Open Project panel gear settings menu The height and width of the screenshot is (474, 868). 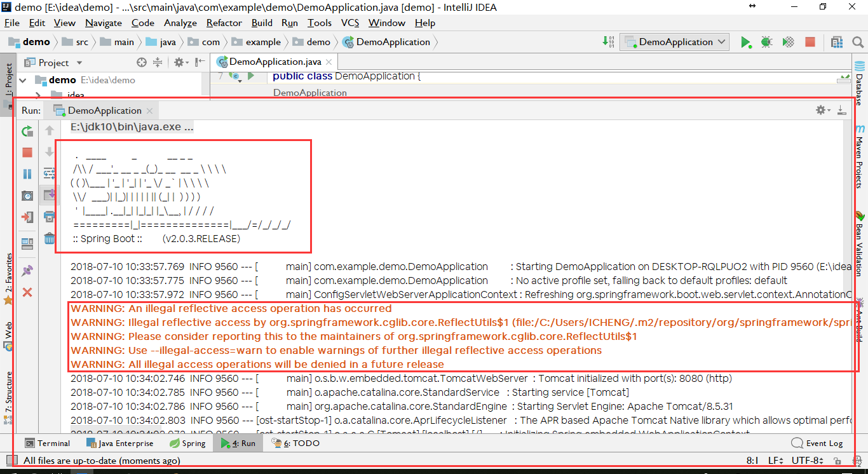pos(180,62)
